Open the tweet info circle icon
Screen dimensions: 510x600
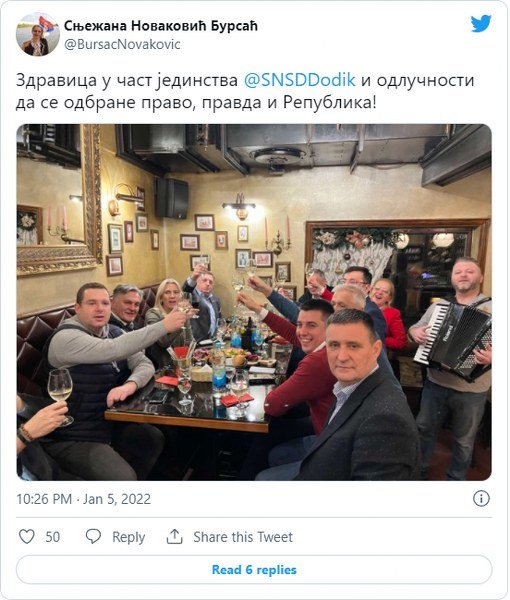481,499
